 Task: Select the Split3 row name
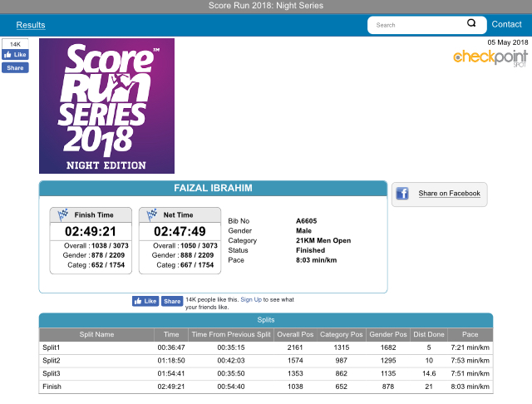tap(52, 373)
